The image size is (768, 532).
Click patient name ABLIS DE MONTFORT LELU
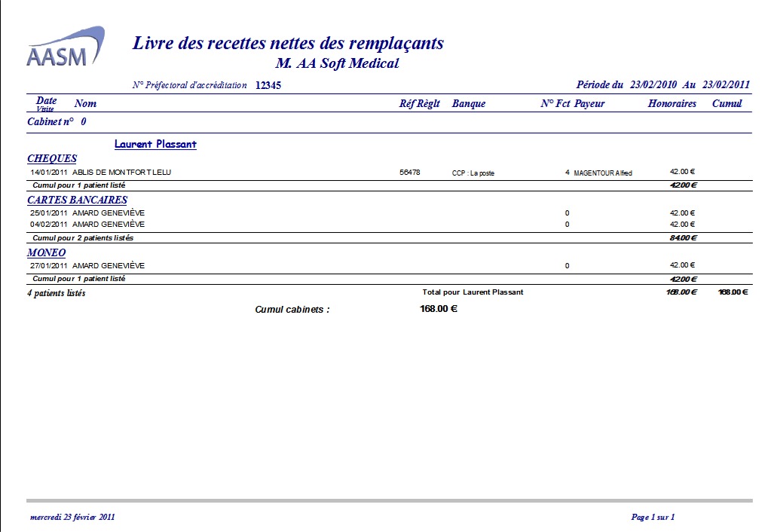(x=121, y=173)
